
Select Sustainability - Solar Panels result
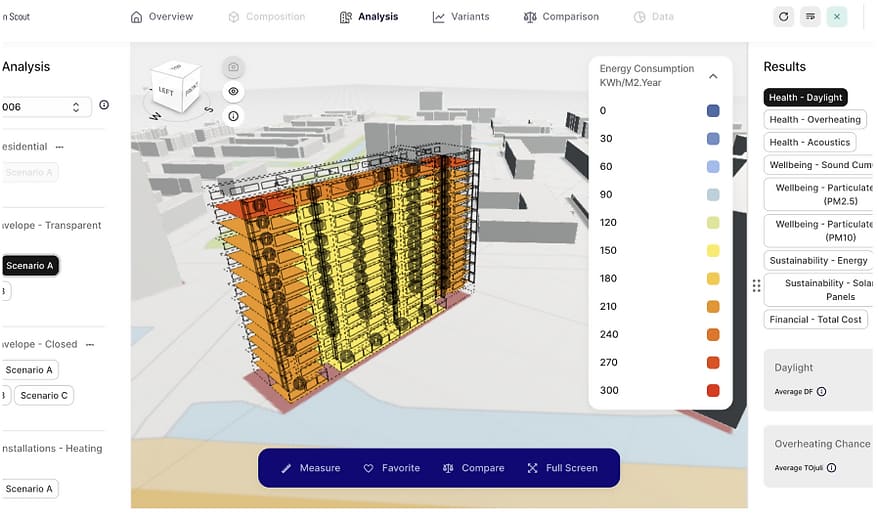(818, 290)
